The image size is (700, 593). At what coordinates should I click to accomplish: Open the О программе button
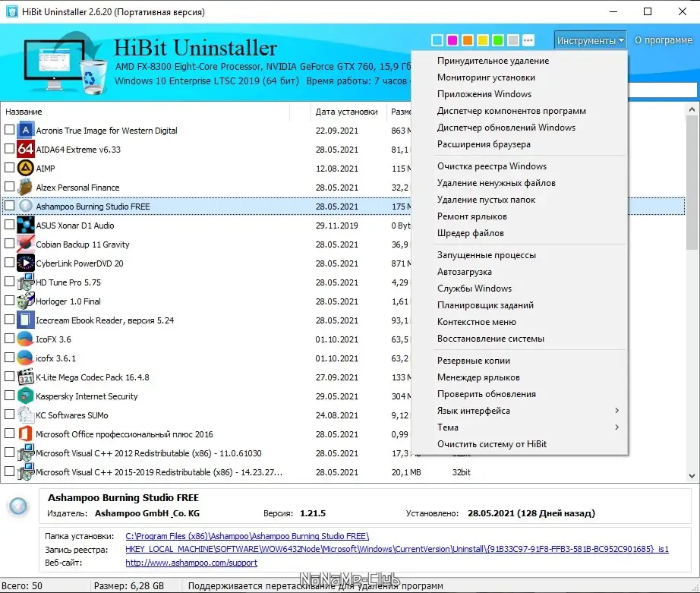pyautogui.click(x=664, y=40)
